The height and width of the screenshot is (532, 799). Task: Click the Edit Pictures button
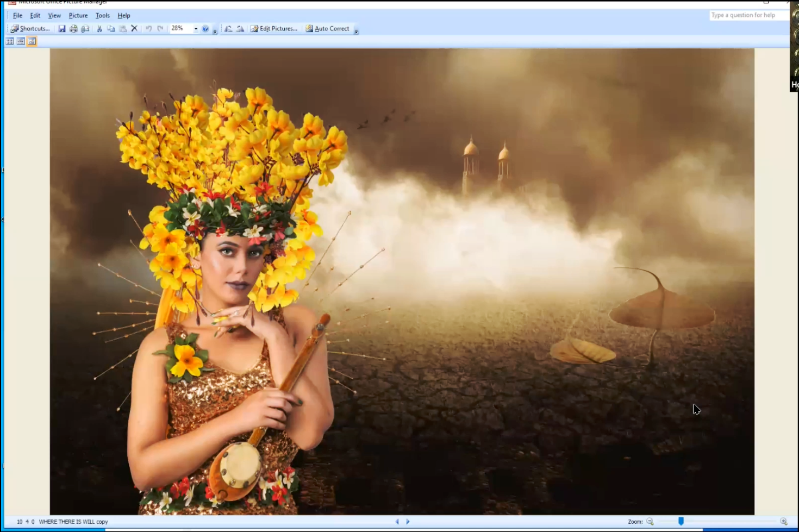coord(274,29)
